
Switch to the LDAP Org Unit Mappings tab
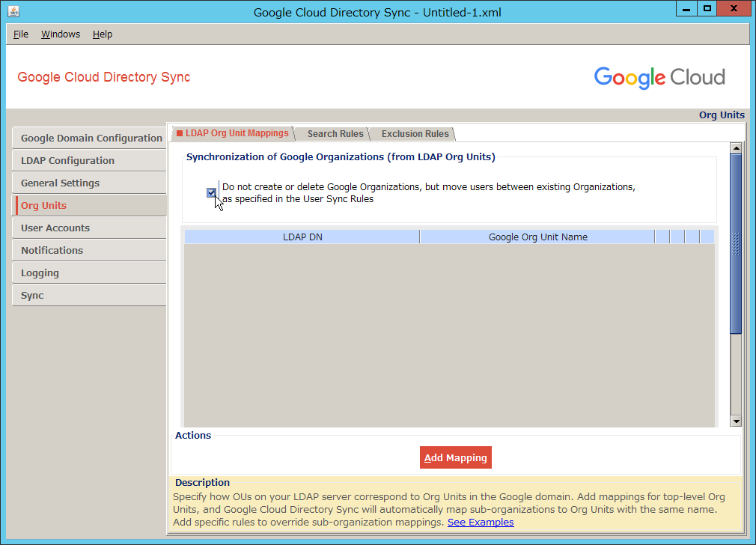[232, 133]
